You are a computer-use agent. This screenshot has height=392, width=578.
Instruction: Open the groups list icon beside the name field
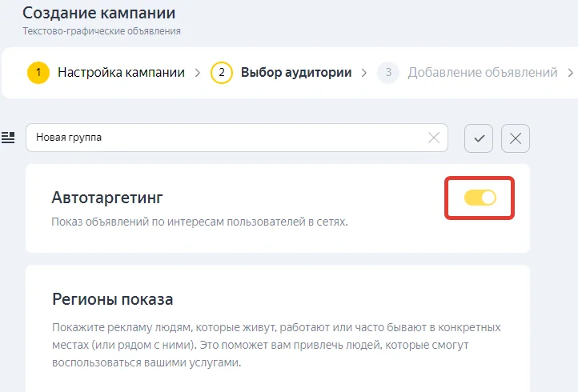(x=8, y=138)
